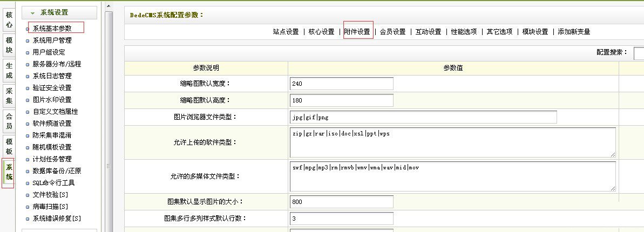This screenshot has width=644, height=232.
Task: Switch to 会员 vertical tab
Action: pos(9,121)
